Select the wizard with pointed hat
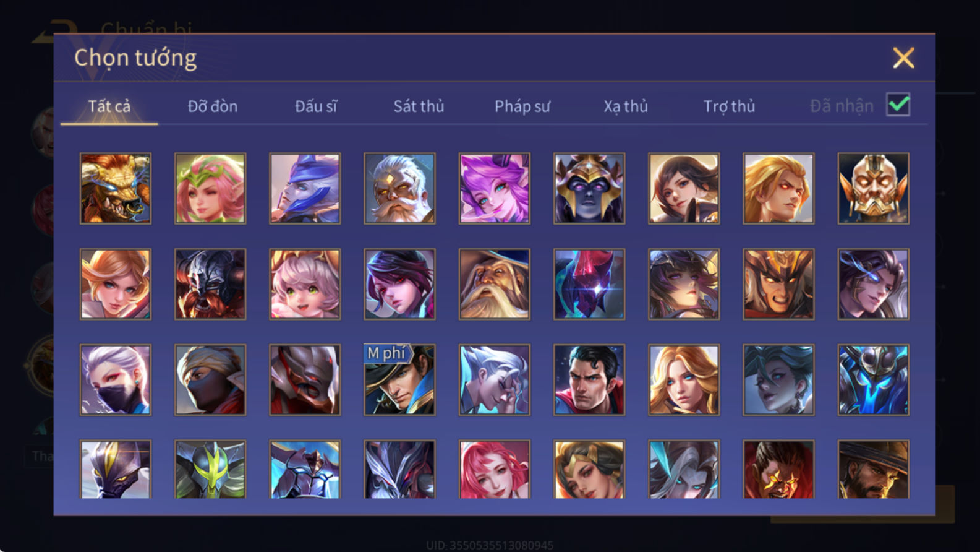This screenshot has height=552, width=980. 494,284
